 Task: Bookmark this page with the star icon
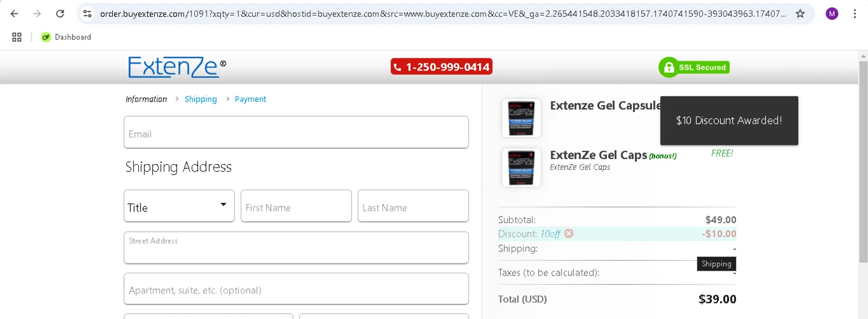800,14
